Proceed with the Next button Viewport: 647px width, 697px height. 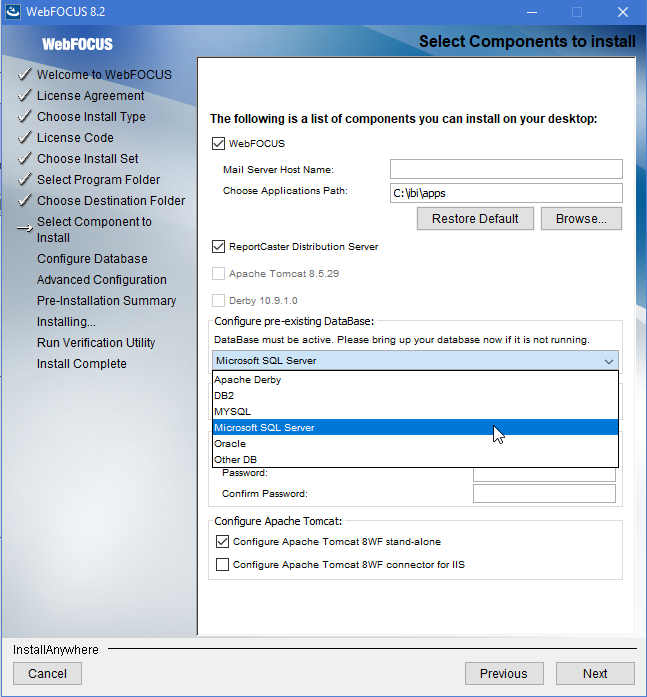(x=595, y=674)
